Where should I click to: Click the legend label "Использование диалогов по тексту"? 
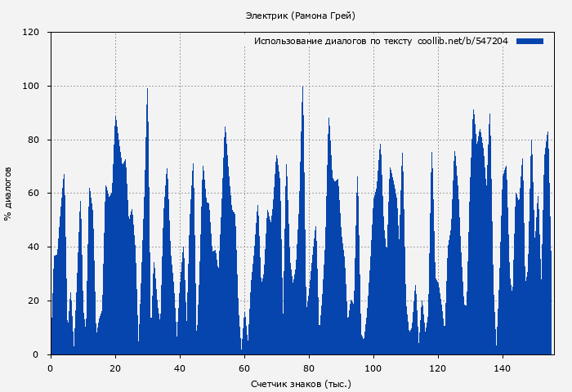pyautogui.click(x=333, y=41)
